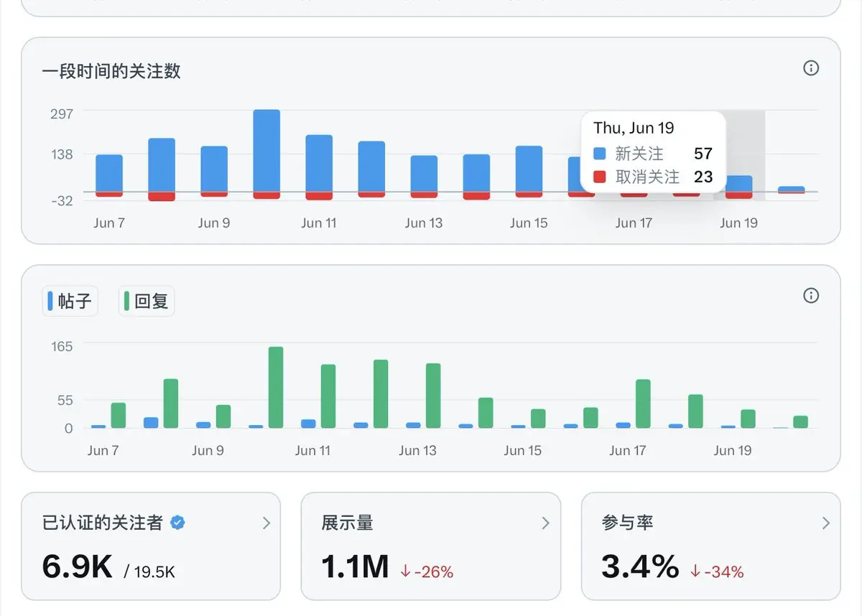Click the chart title 一段时间的关注数
The height and width of the screenshot is (616, 862).
[111, 71]
